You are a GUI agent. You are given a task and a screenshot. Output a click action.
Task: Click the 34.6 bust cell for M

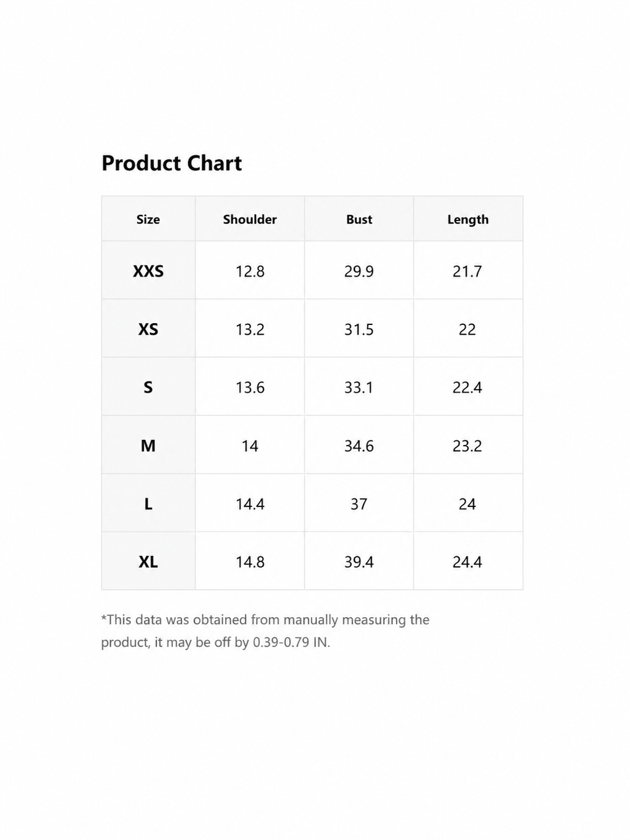359,445
